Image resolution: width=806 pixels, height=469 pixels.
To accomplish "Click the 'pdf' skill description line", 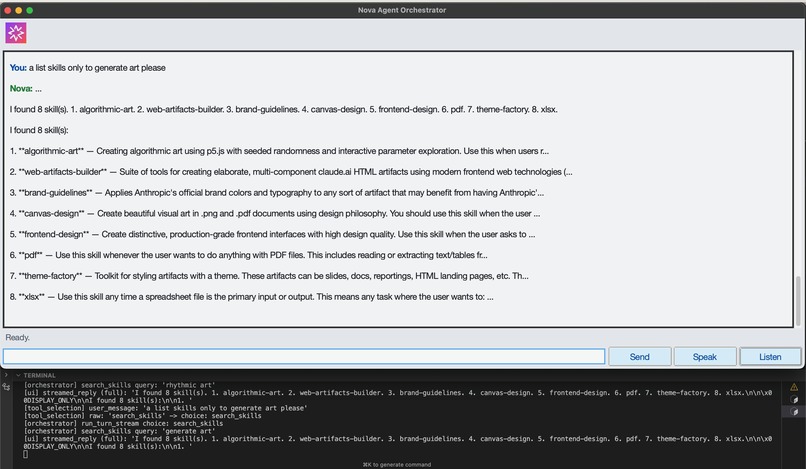I will tap(248, 255).
